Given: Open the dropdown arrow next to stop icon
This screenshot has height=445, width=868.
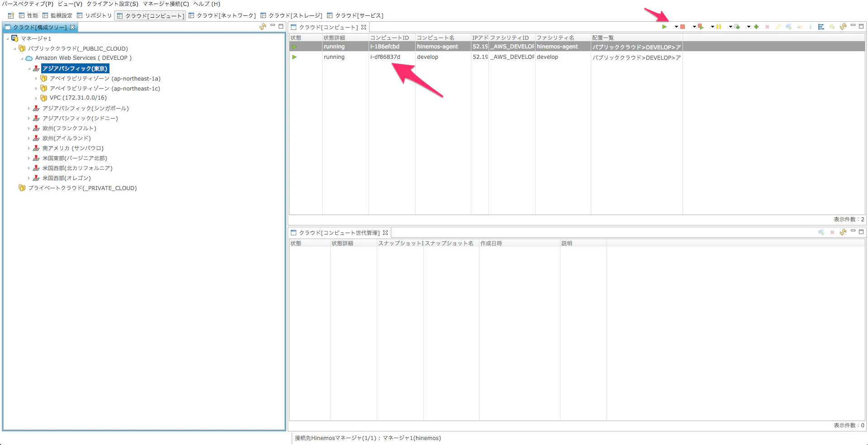Looking at the screenshot, I should coord(694,27).
